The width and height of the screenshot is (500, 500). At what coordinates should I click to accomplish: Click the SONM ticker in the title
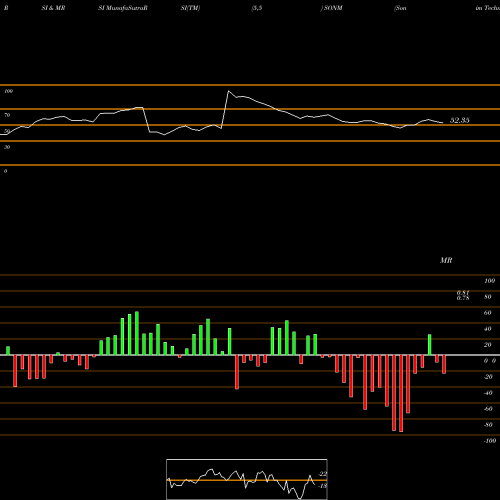333,8
